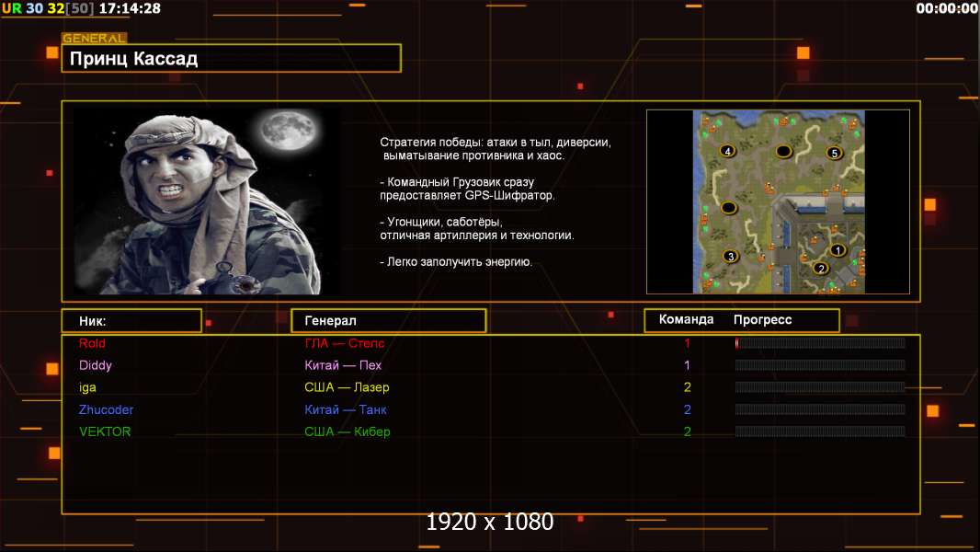Click Rold's loading progress bar
Screen dimensions: 980x552
[820, 343]
